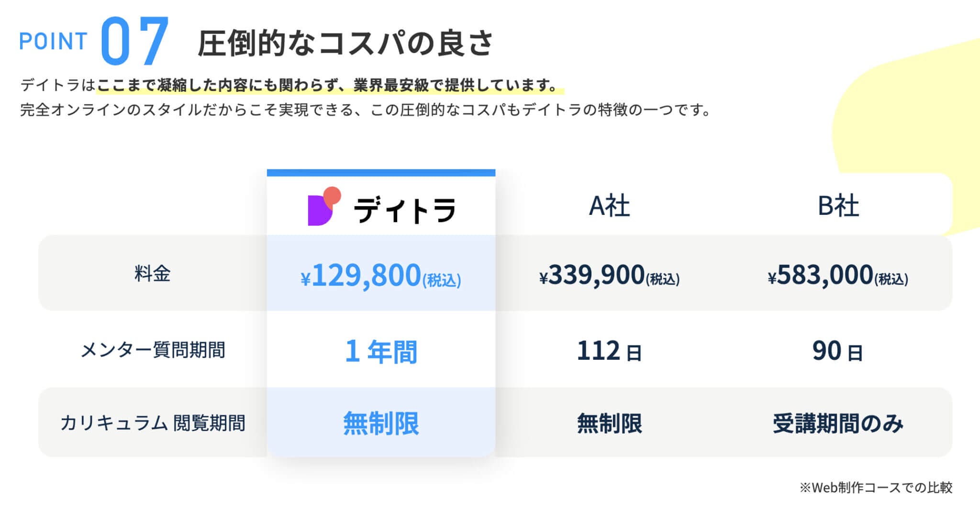The width and height of the screenshot is (980, 512).
Task: Click the ※Web制作コースでの比較 footnote
Action: [876, 488]
